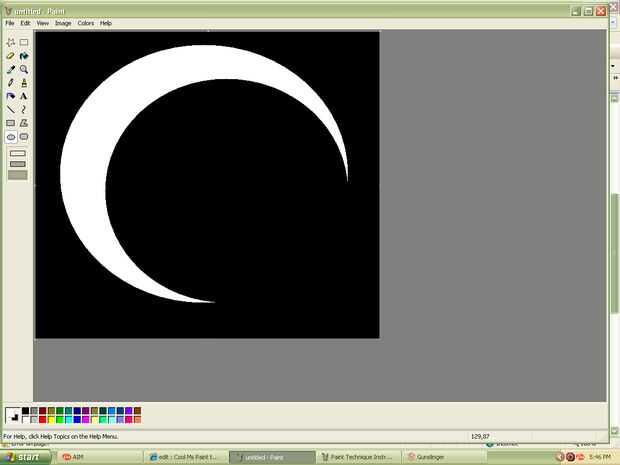Pick the magenta color swatch
Screen dimensions: 620x465
pos(86,420)
